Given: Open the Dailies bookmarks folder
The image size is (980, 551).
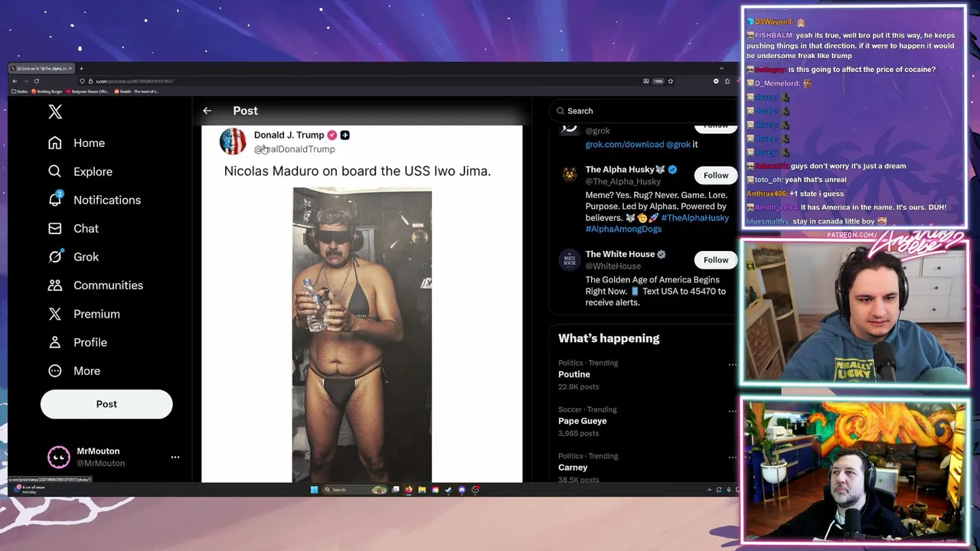Looking at the screenshot, I should [19, 91].
